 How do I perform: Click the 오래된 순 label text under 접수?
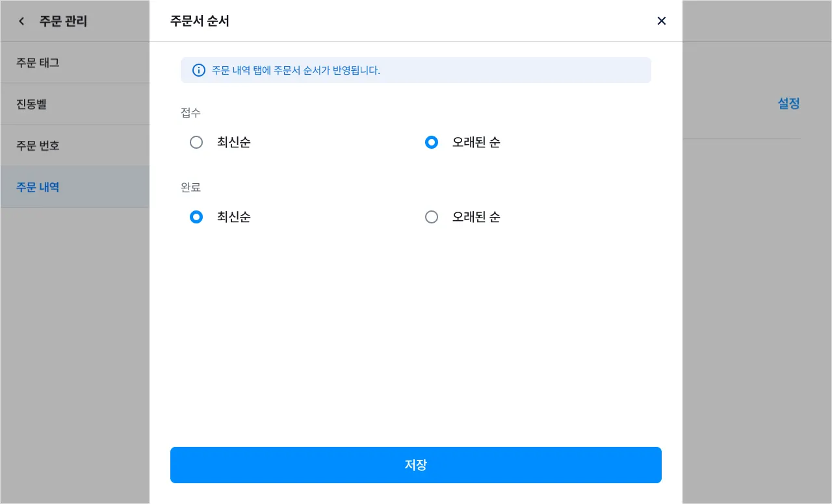point(476,142)
